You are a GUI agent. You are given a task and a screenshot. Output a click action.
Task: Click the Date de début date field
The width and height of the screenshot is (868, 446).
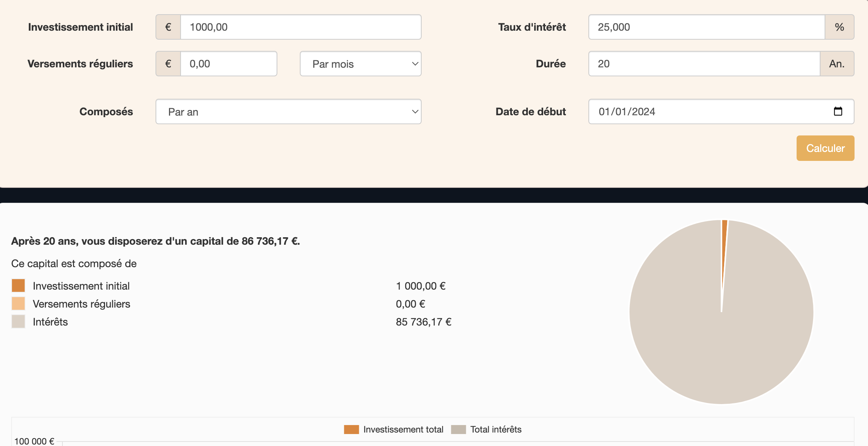[710, 111]
